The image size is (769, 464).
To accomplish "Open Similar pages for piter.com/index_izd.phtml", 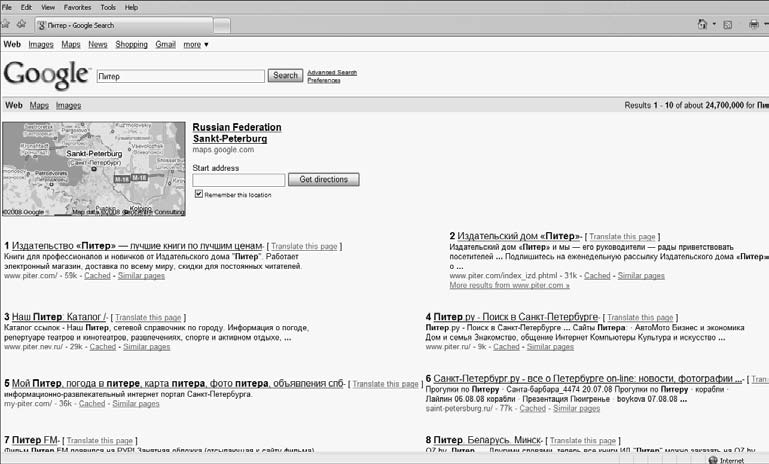I will (x=641, y=276).
